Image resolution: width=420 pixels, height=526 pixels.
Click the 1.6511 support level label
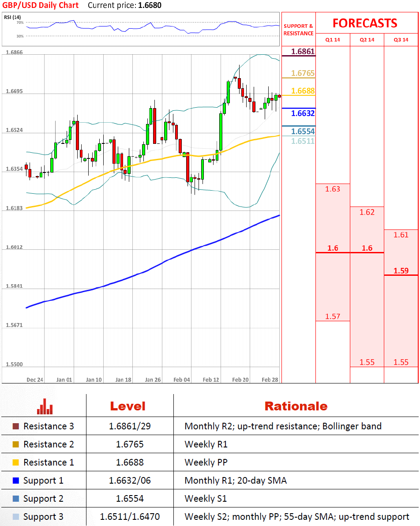coord(303,141)
